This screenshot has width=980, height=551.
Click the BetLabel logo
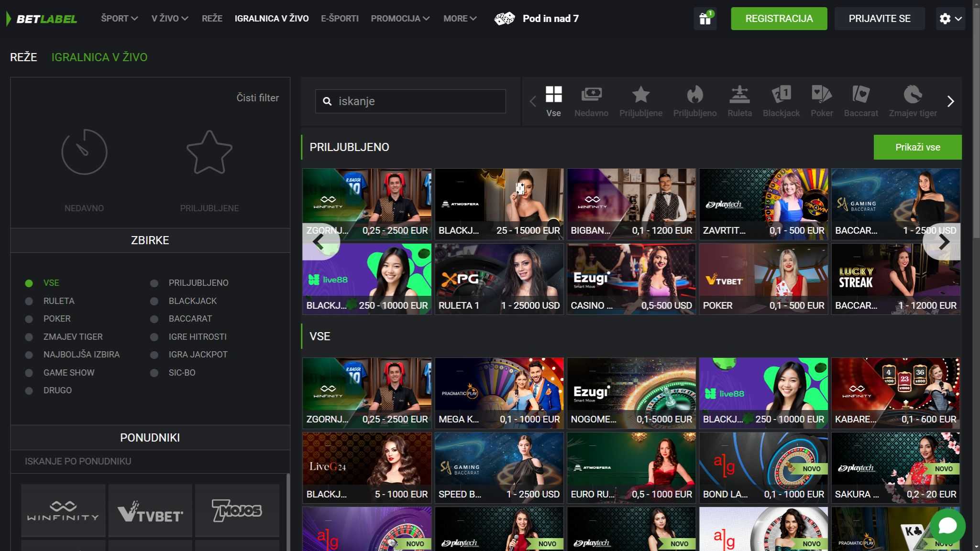[x=42, y=19]
